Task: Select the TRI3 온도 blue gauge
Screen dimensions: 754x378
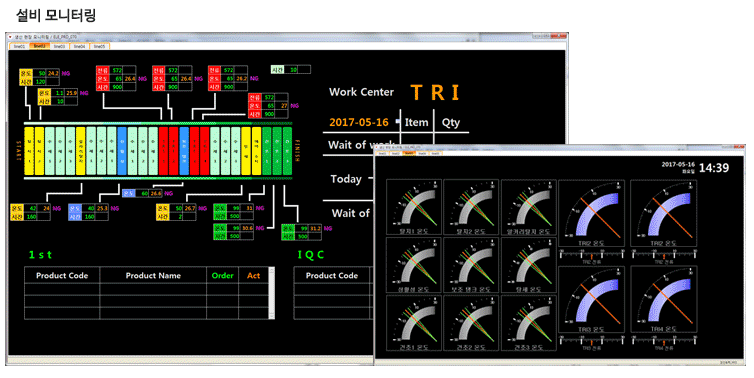Action: coord(591,300)
